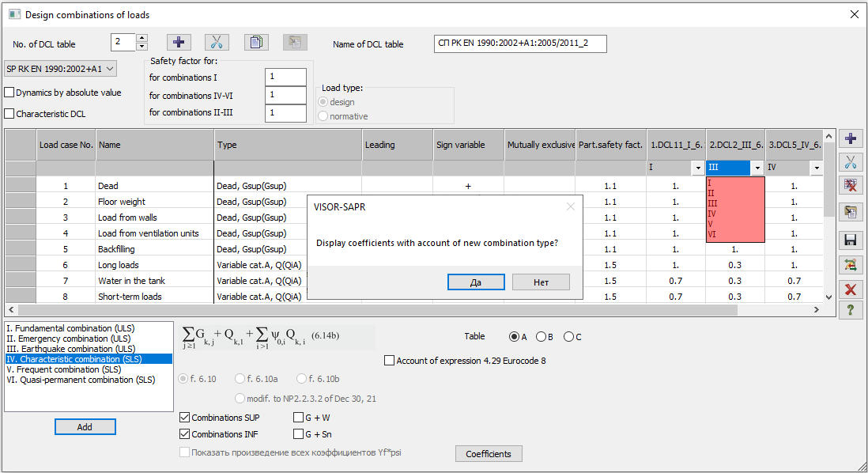868x473 pixels.
Task: Open help with the green question mark icon
Action: coord(851,309)
